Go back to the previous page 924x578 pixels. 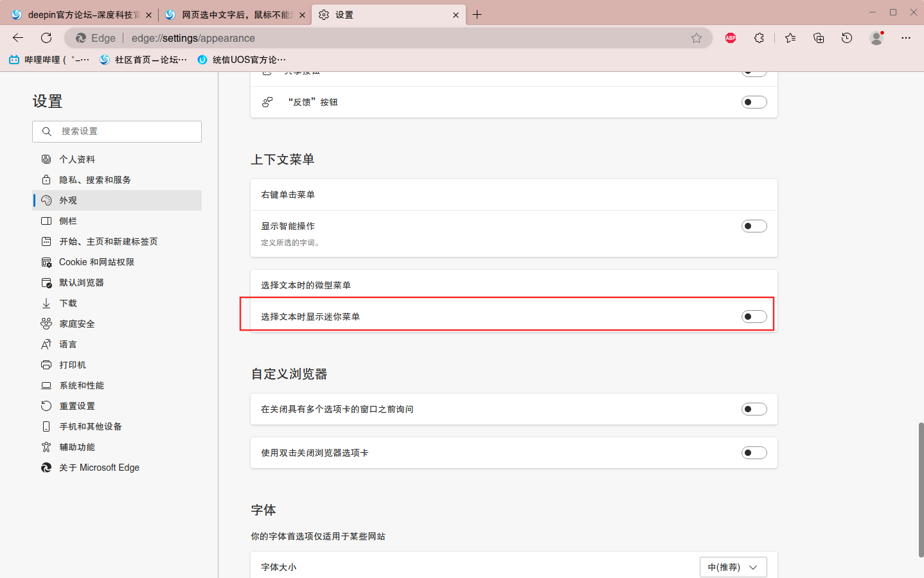(x=18, y=38)
